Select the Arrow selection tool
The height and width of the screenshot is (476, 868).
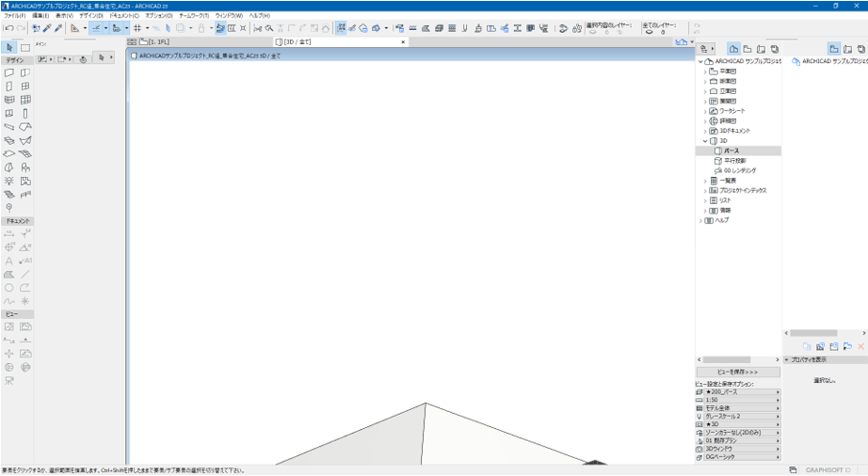9,48
